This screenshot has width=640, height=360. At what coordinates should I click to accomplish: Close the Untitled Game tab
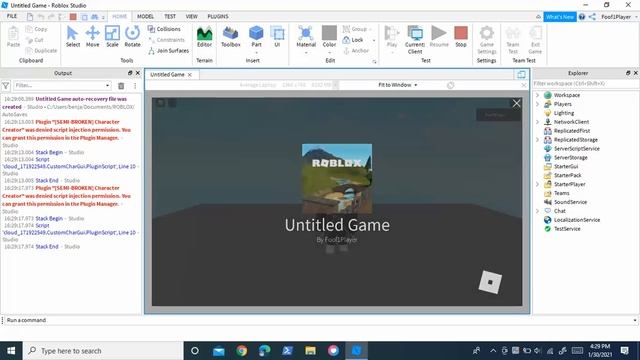pos(190,75)
